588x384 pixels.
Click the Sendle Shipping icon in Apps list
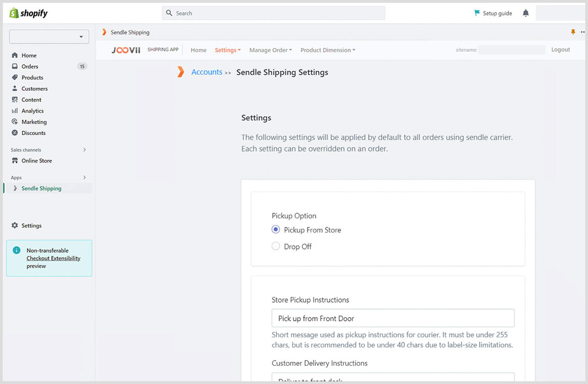(x=15, y=188)
